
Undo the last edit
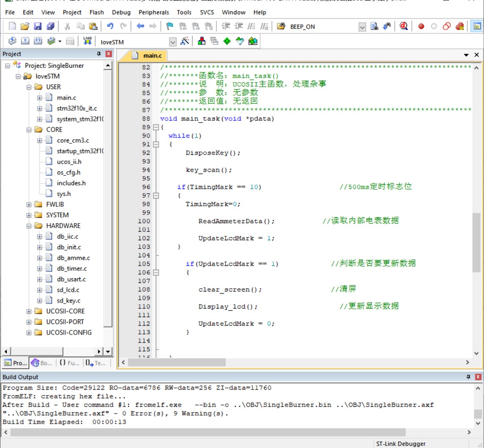(x=110, y=26)
